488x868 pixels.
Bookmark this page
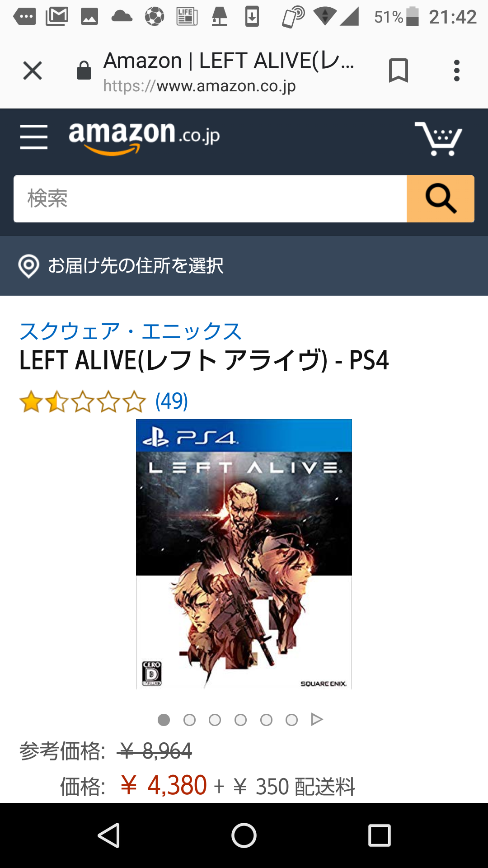(398, 71)
